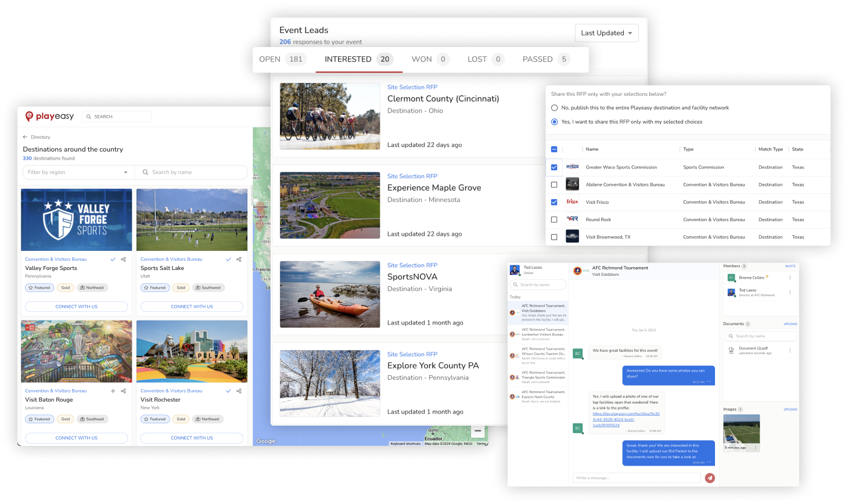This screenshot has height=504, width=848.
Task: Check the Visit Brownwood, TX checkbox
Action: pos(554,237)
